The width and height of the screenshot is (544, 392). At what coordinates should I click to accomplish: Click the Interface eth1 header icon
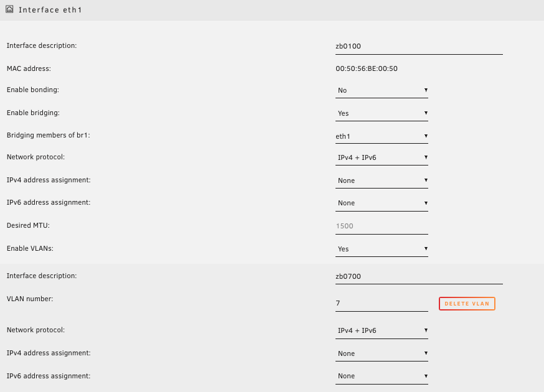pyautogui.click(x=9, y=9)
